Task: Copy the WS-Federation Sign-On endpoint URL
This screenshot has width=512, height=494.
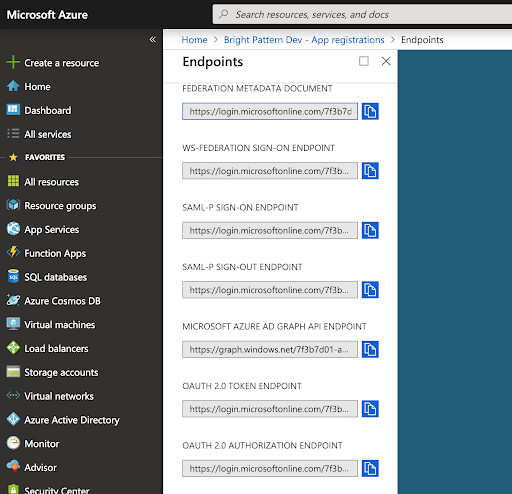Action: (370, 171)
